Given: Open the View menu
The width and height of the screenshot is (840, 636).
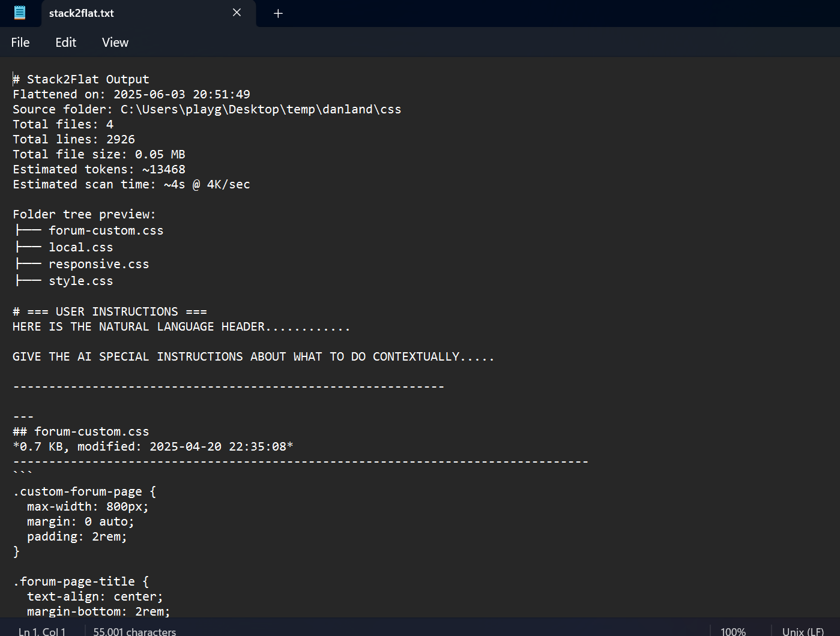Looking at the screenshot, I should (x=115, y=42).
